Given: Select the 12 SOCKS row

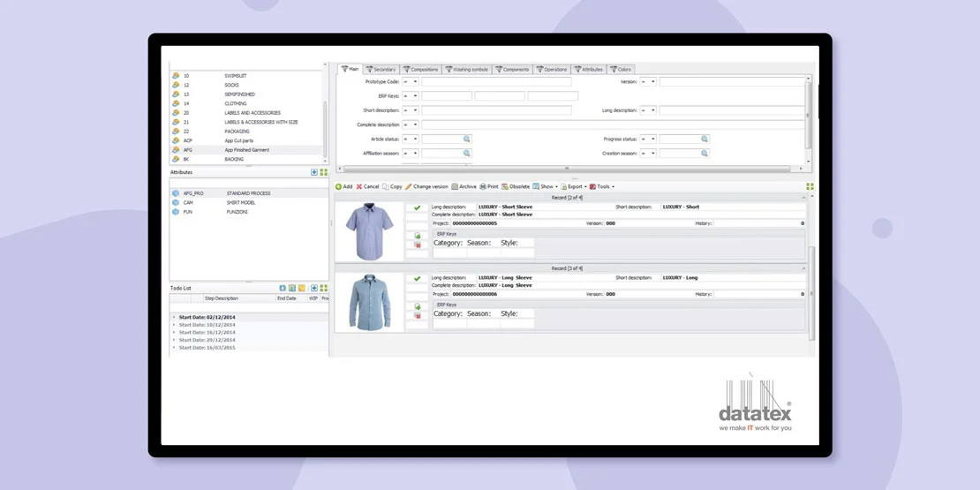Looking at the screenshot, I should pyautogui.click(x=246, y=85).
